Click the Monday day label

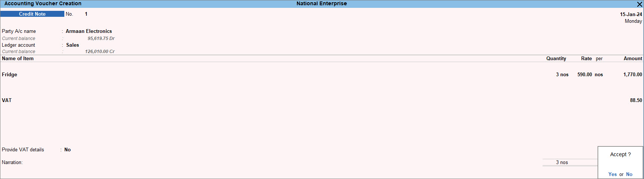pyautogui.click(x=633, y=21)
